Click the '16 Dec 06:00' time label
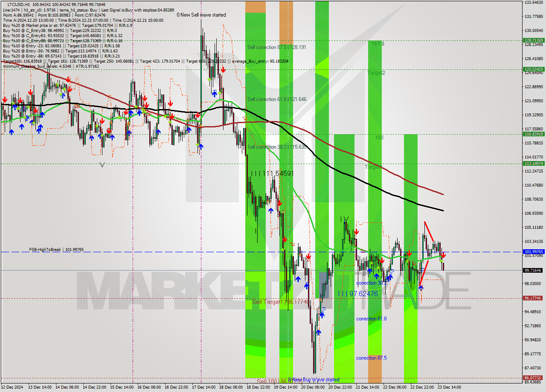 149,387
